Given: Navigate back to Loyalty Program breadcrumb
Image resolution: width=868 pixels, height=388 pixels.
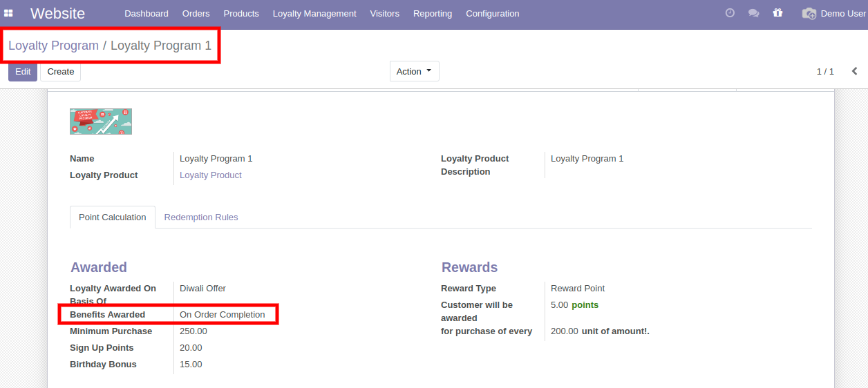Looking at the screenshot, I should 53,46.
